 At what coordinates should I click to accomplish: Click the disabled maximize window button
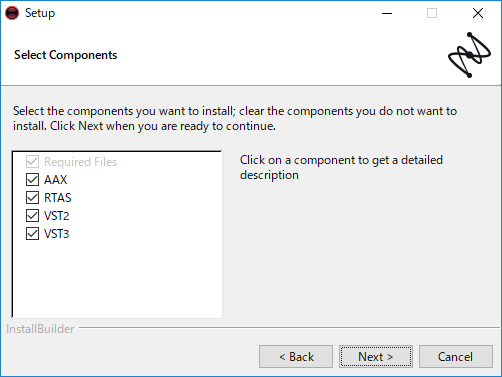point(432,13)
